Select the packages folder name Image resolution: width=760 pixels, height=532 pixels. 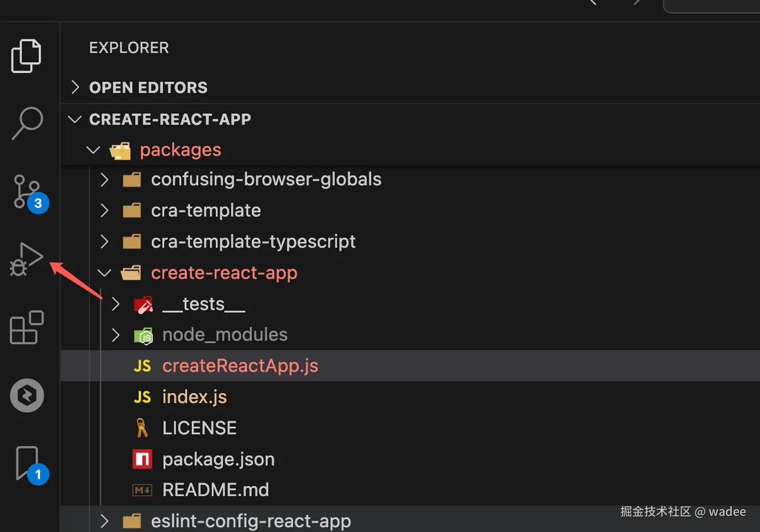(x=180, y=150)
